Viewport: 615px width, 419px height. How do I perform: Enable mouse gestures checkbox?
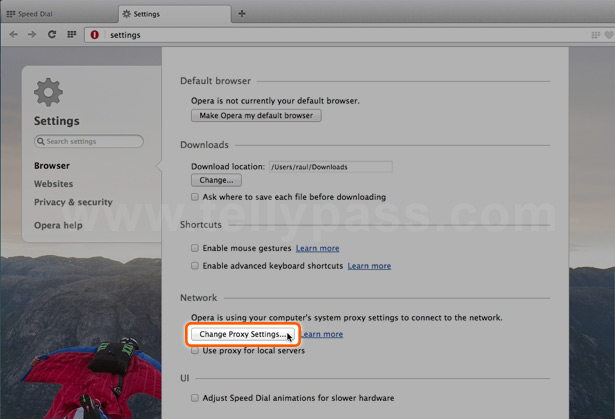[x=195, y=248]
